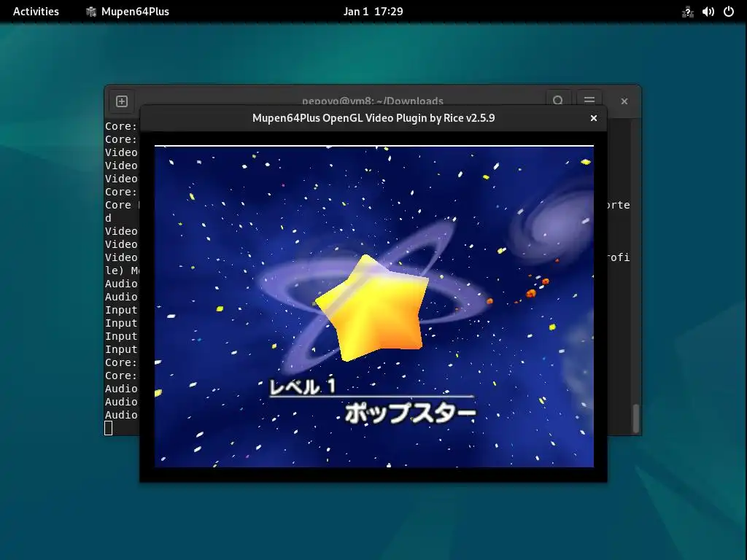Click the terminal scrollbar thumb
The width and height of the screenshot is (747, 560).
[x=636, y=419]
